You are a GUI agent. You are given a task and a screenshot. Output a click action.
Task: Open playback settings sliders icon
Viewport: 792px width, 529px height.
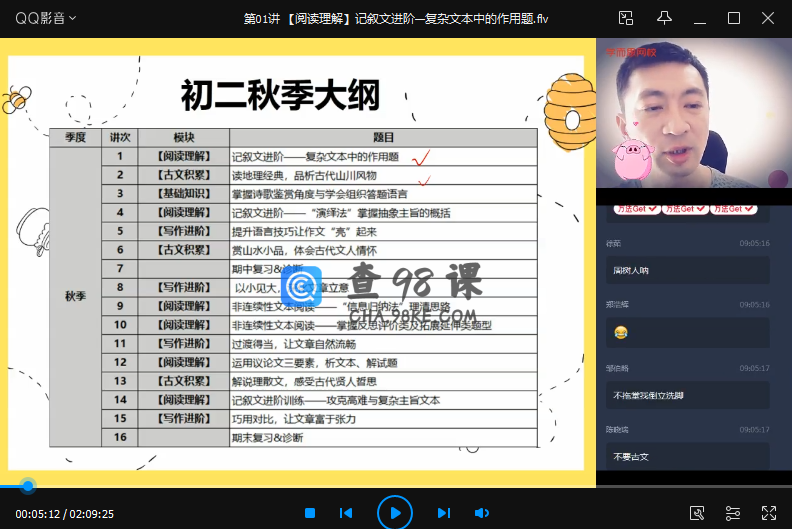733,513
